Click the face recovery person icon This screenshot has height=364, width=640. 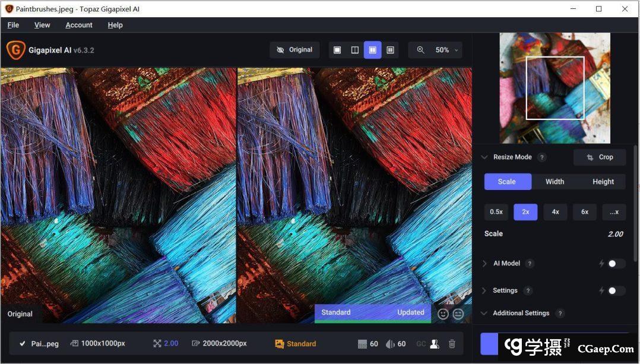(x=435, y=344)
